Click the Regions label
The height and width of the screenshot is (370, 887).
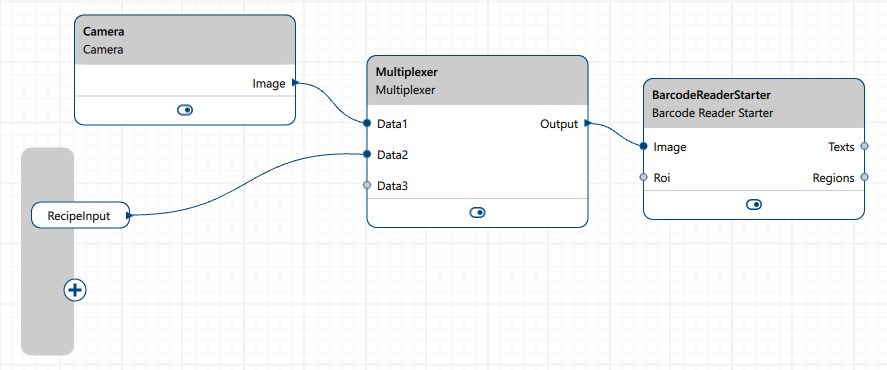[833, 178]
